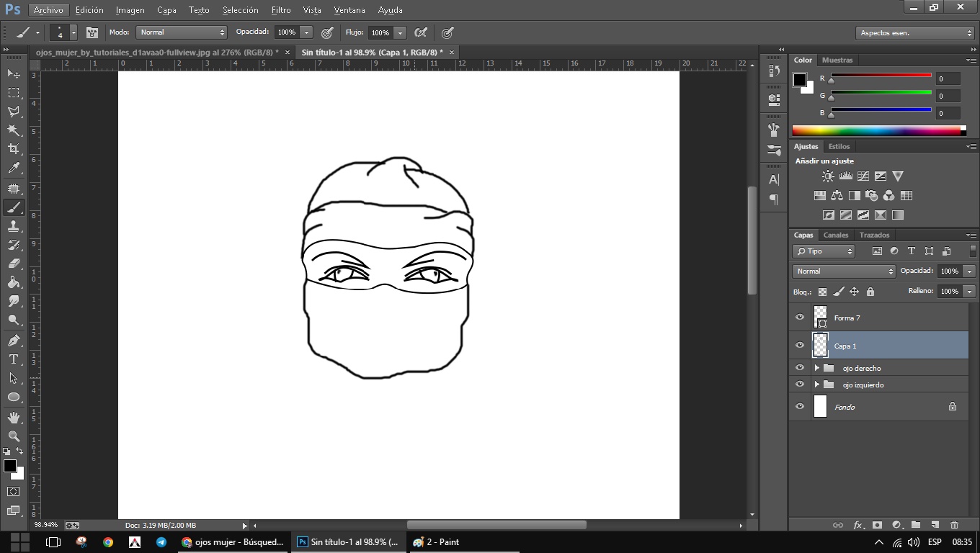Hide the Forma 7 layer
The width and height of the screenshot is (980, 553).
click(799, 318)
